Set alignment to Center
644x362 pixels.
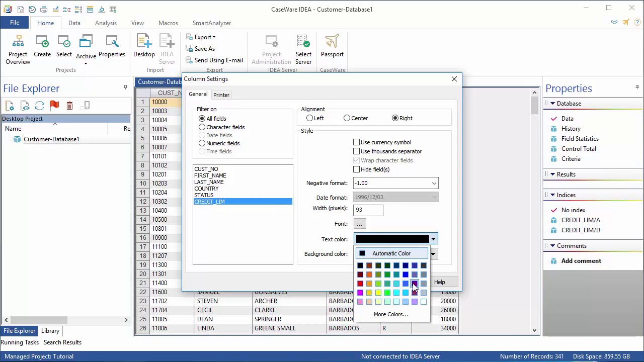[347, 118]
